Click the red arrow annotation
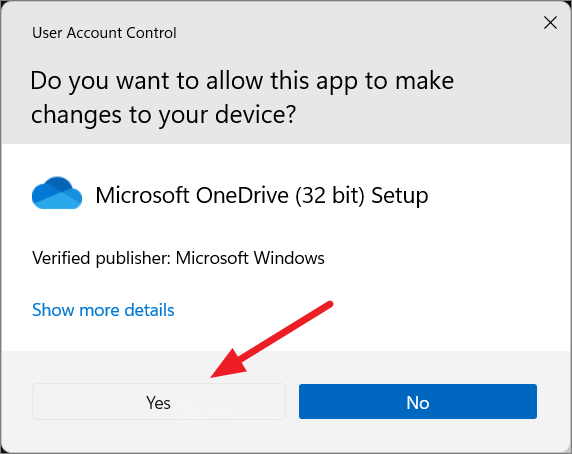 (x=272, y=339)
